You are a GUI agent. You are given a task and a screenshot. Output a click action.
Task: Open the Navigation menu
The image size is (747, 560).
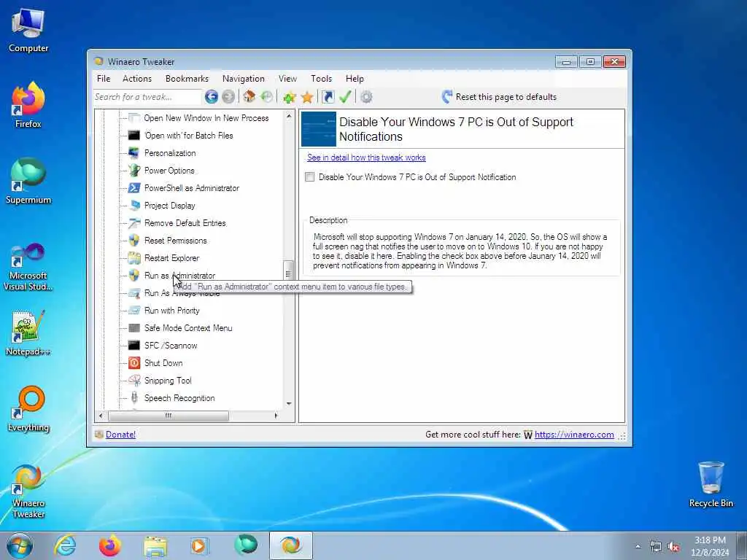244,79
